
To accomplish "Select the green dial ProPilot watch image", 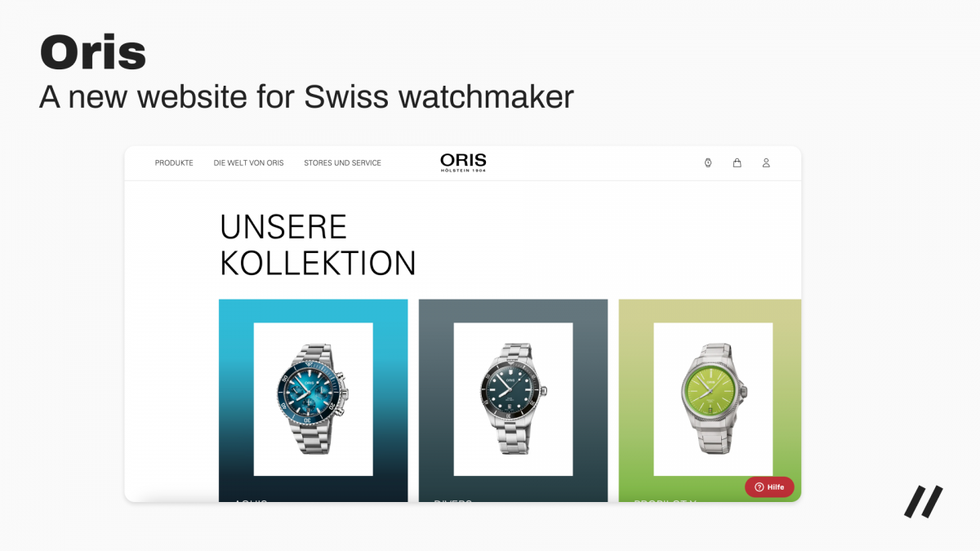I will (x=713, y=399).
